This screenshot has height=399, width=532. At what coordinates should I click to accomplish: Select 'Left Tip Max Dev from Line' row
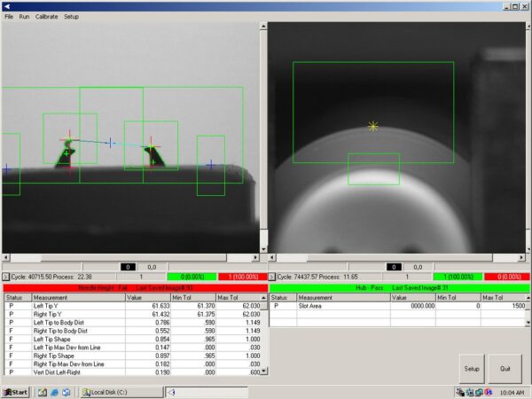(133, 348)
